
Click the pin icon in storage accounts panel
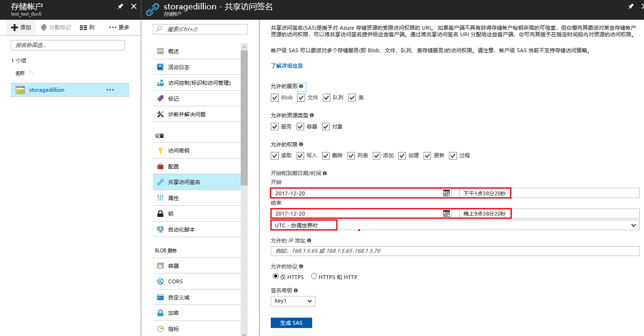tap(121, 7)
